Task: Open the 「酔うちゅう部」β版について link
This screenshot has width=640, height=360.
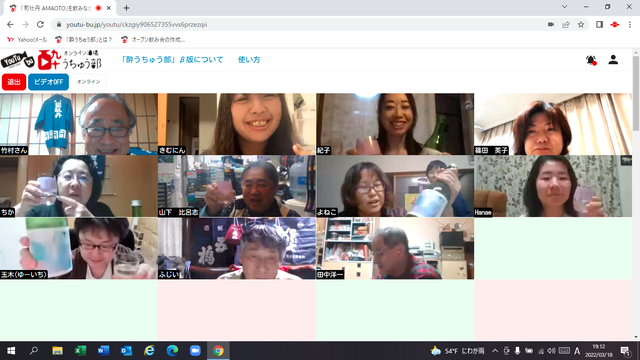Action: click(x=172, y=60)
